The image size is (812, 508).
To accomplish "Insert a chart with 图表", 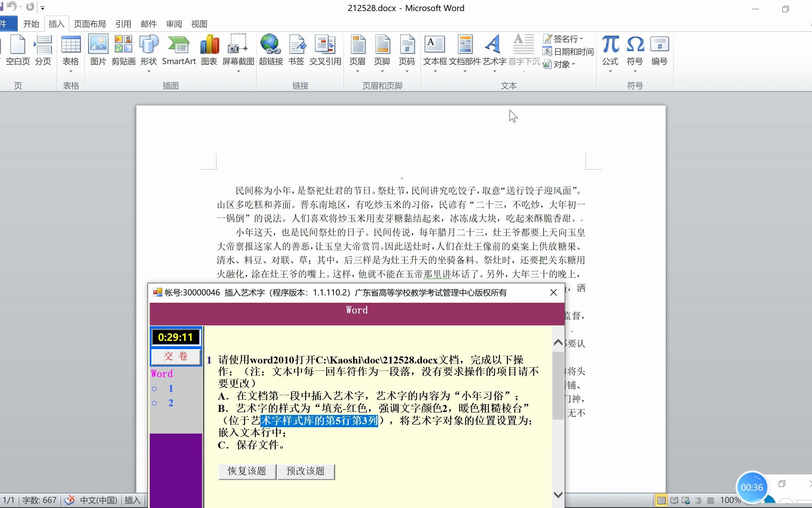I will coord(209,50).
